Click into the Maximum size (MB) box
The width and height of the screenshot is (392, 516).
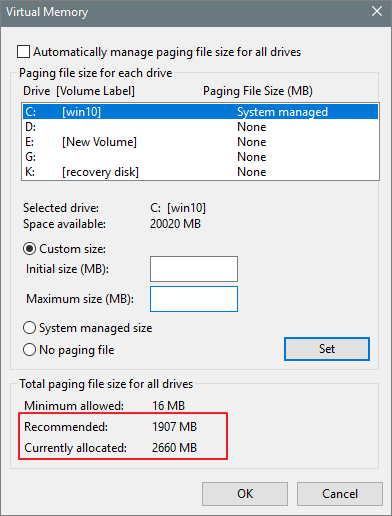click(194, 299)
